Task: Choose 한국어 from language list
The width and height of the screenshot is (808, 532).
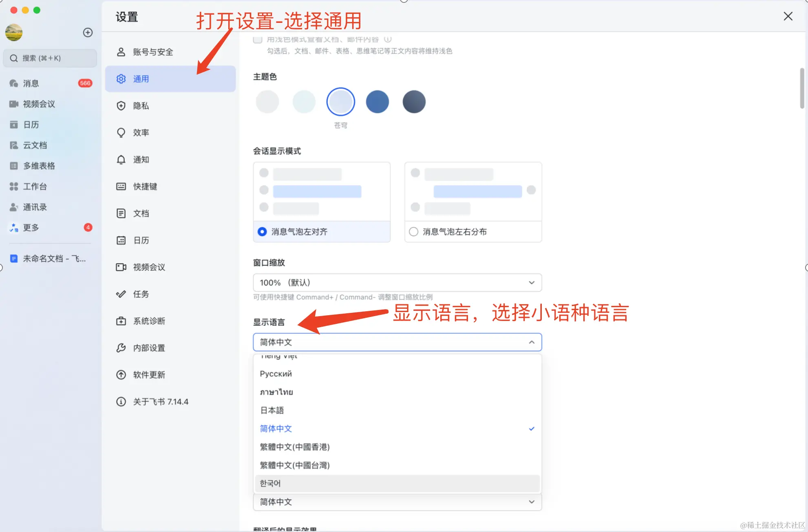Action: pyautogui.click(x=270, y=484)
